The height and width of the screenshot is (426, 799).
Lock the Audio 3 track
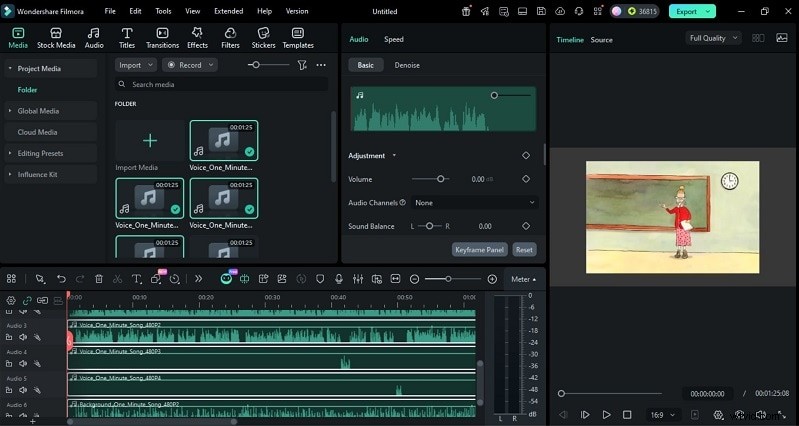[x=9, y=337]
